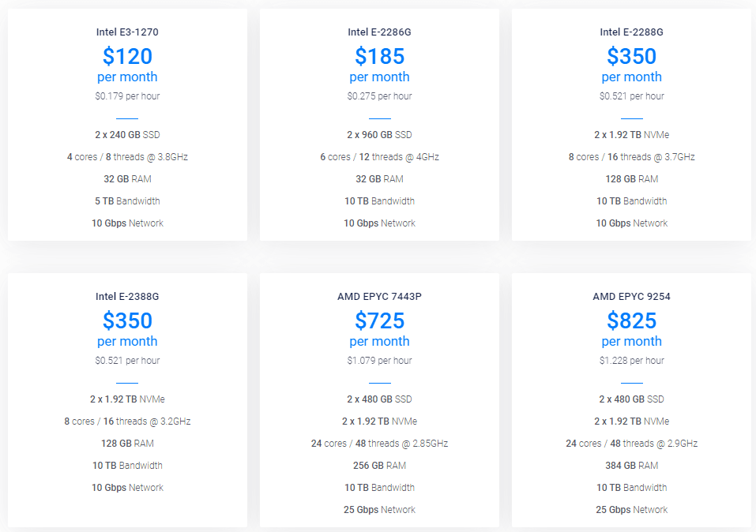Select 25 Gbps Network in the AMD EPYC 9254 card
The image size is (756, 532).
(x=632, y=510)
